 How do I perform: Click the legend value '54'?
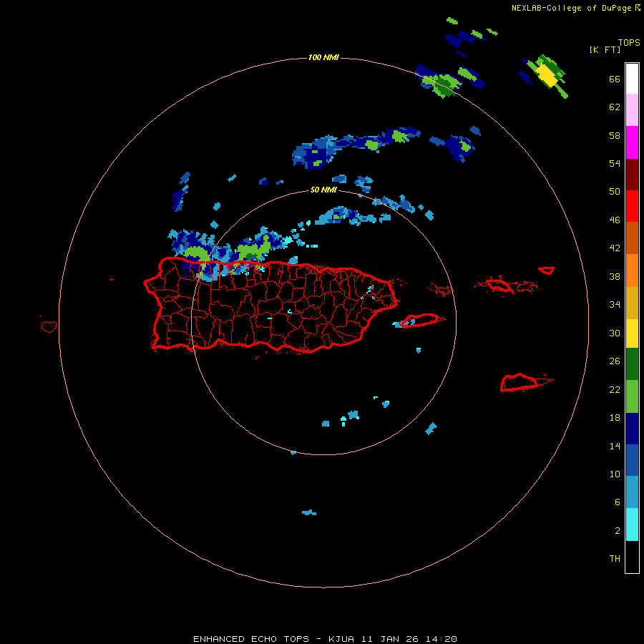615,163
